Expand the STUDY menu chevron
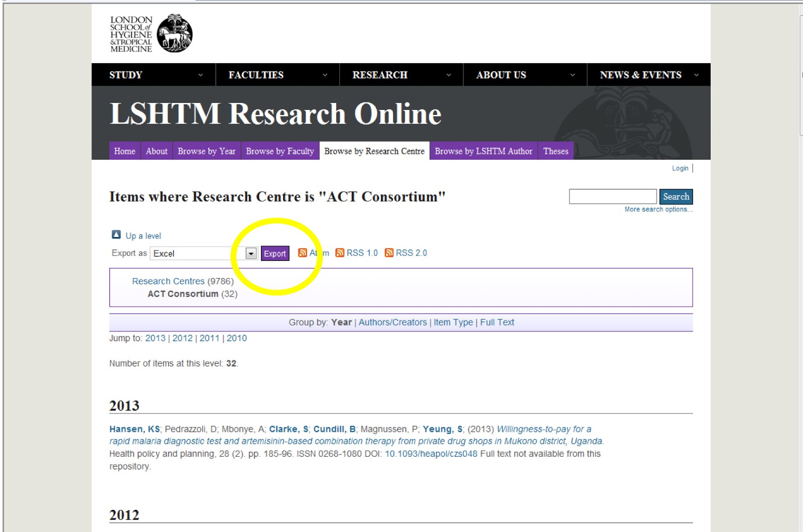The width and height of the screenshot is (803, 532). [201, 75]
